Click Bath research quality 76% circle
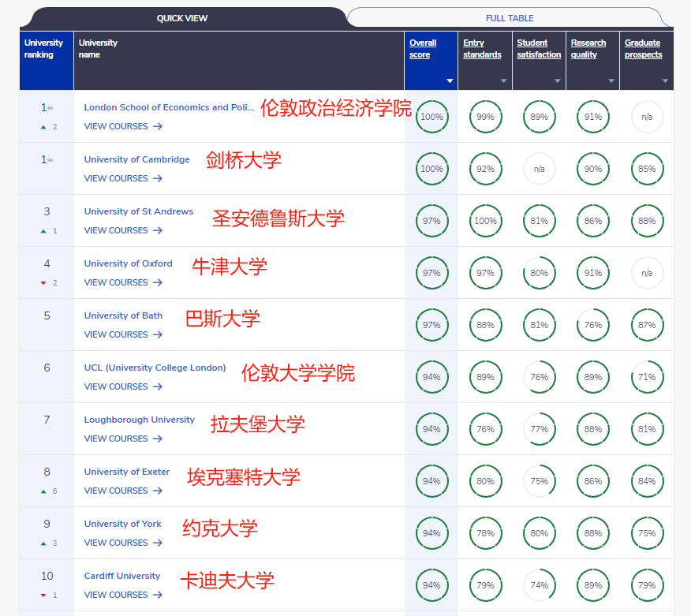691x616 pixels. pos(593,325)
